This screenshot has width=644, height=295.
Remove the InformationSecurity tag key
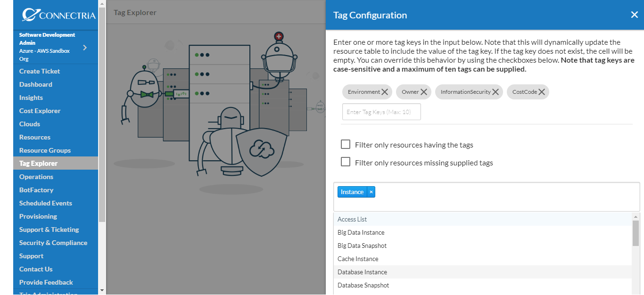(495, 92)
